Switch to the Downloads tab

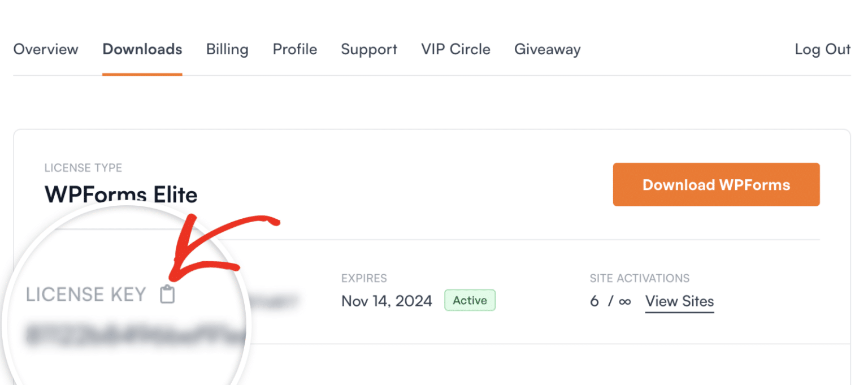click(x=142, y=50)
